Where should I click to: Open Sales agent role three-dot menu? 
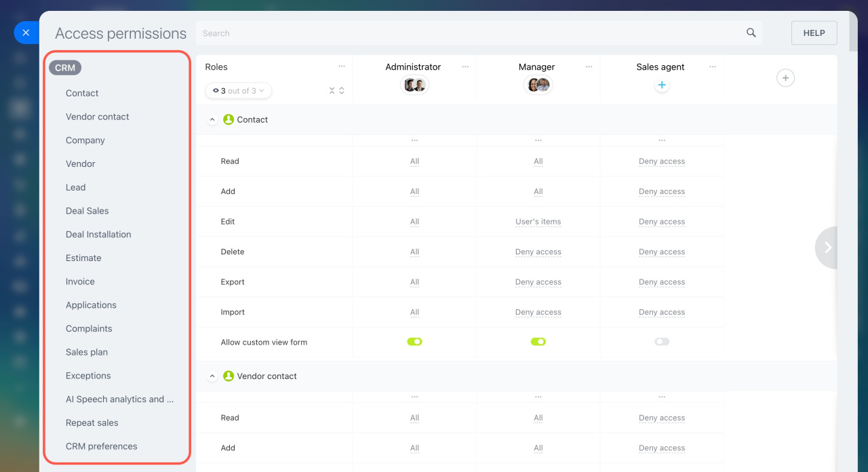coord(713,66)
